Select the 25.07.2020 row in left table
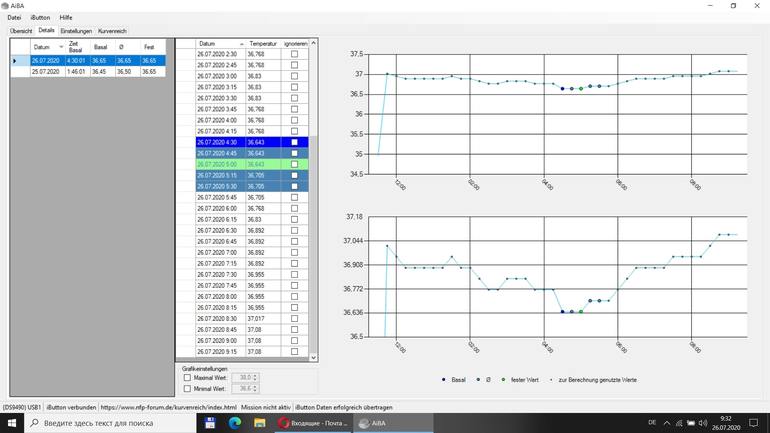 click(x=46, y=72)
